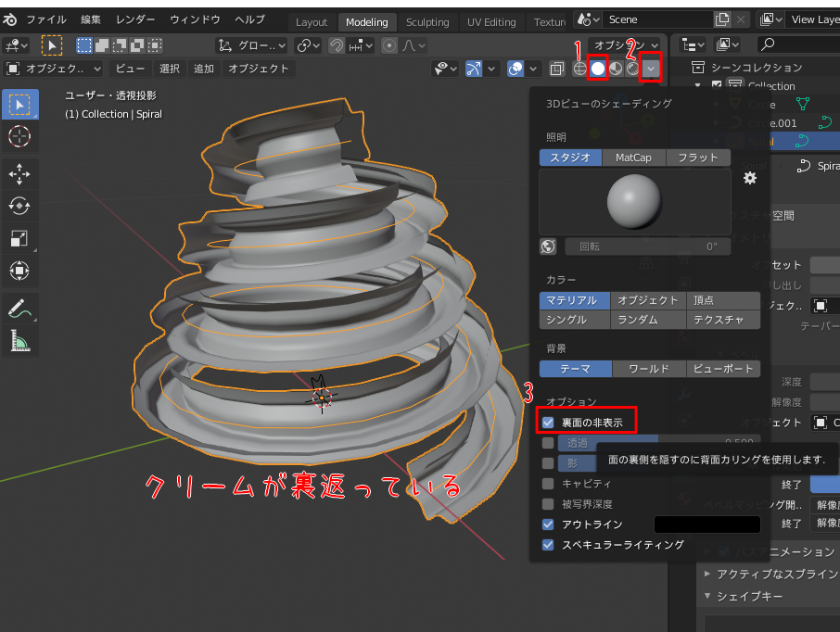Switch to wireframe viewport shading
The width and height of the screenshot is (840, 632).
[579, 69]
